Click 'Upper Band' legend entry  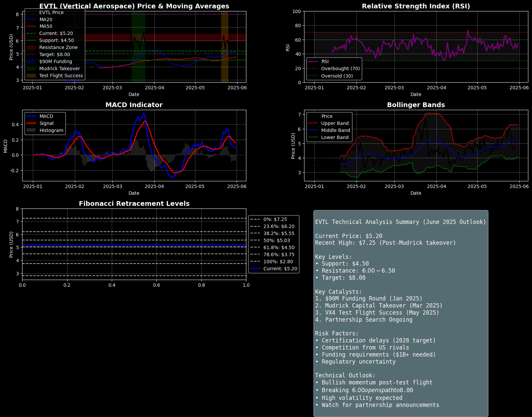[x=329, y=124]
